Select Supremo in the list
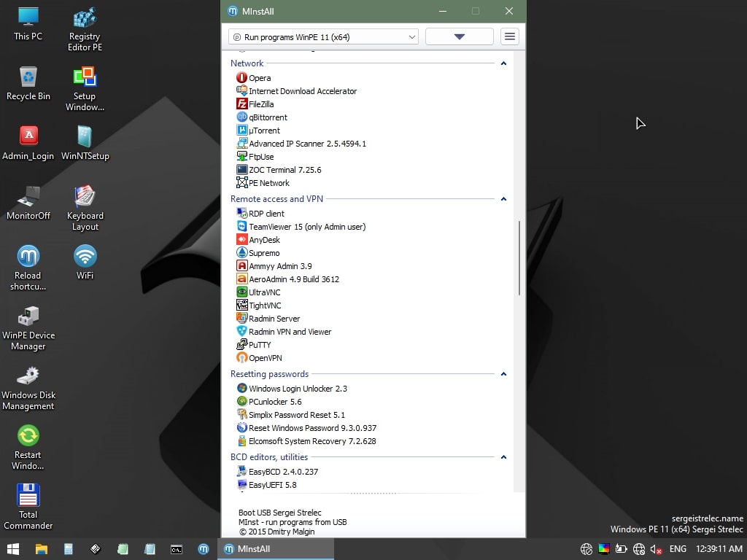 (x=258, y=253)
